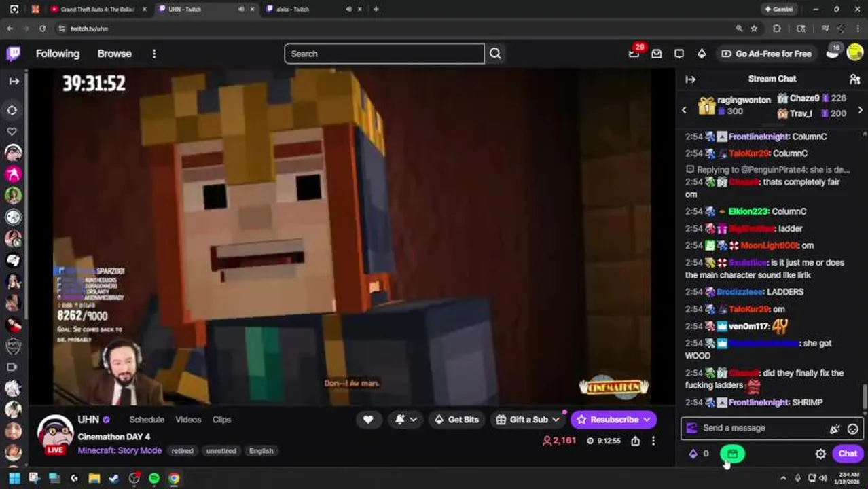Open the Get Bits icon in top bar

(702, 54)
